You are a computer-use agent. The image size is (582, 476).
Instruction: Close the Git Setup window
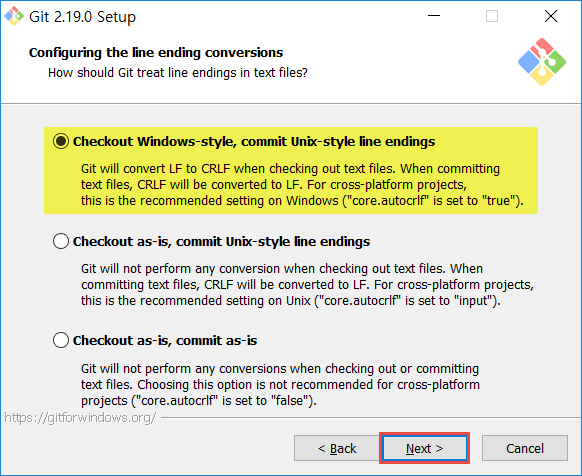(551, 16)
